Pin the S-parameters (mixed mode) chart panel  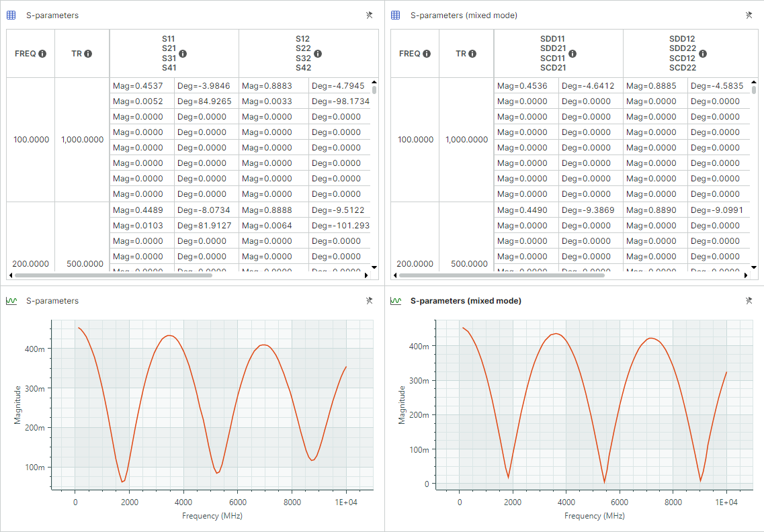pos(749,300)
